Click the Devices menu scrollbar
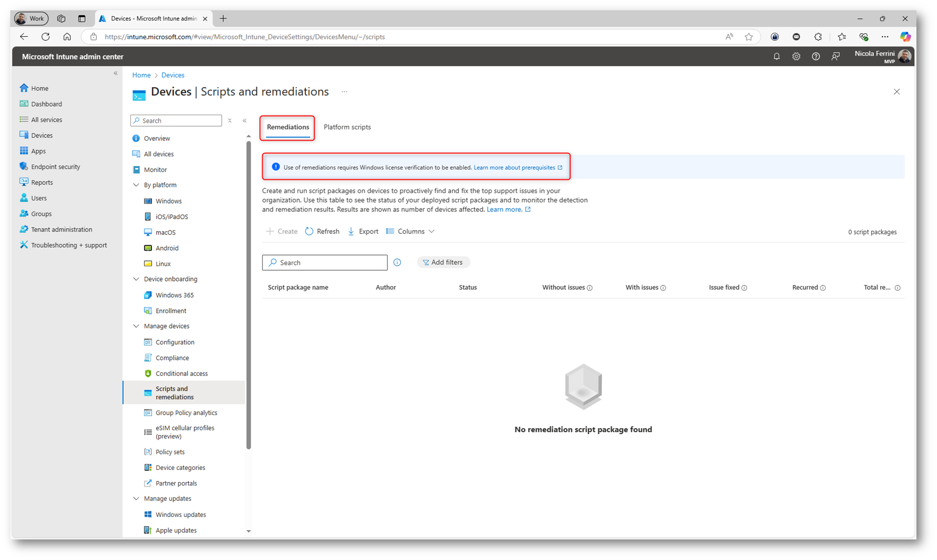The image size is (937, 560). tap(248, 295)
